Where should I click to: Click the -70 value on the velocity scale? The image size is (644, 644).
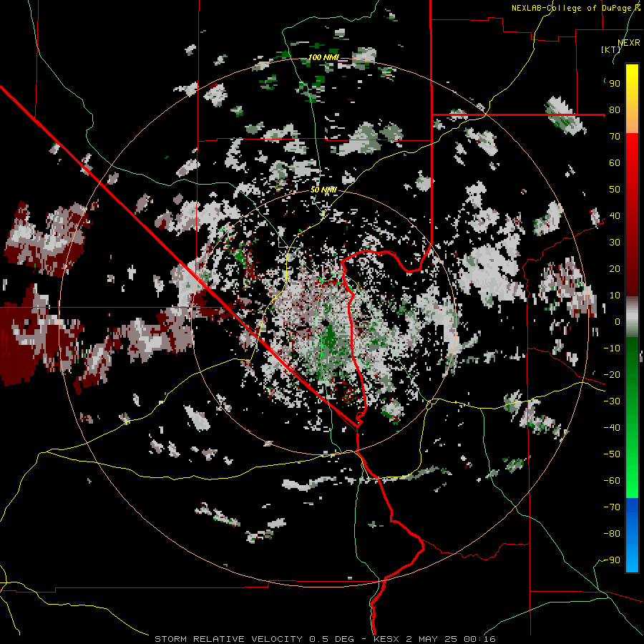(x=612, y=507)
